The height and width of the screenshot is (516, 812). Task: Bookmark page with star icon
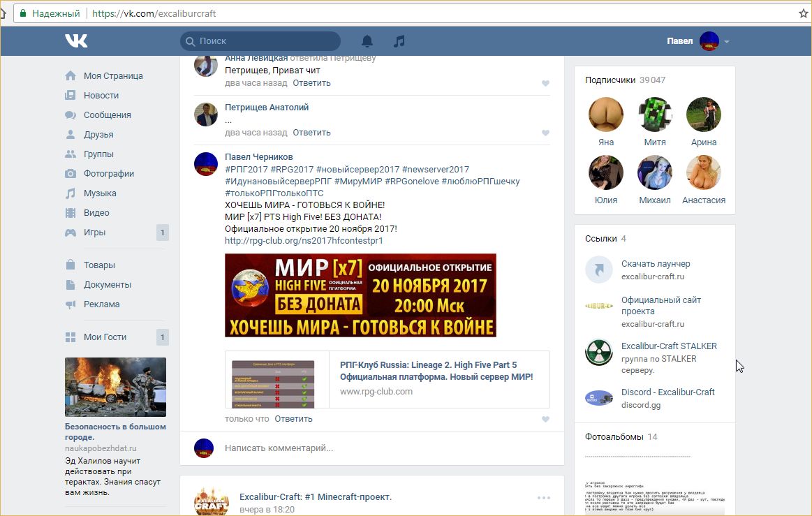(x=803, y=13)
